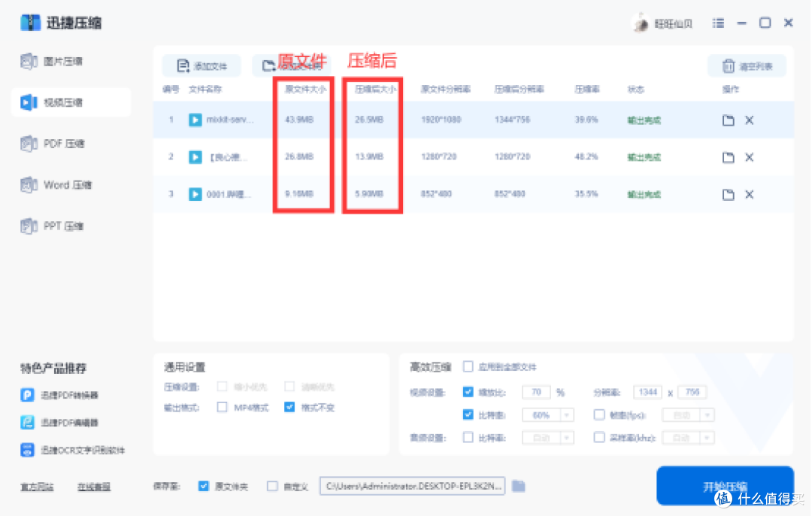This screenshot has height=516, width=812.
Task: Select 视频压缩 video compression in sidebar
Action: coord(71,102)
